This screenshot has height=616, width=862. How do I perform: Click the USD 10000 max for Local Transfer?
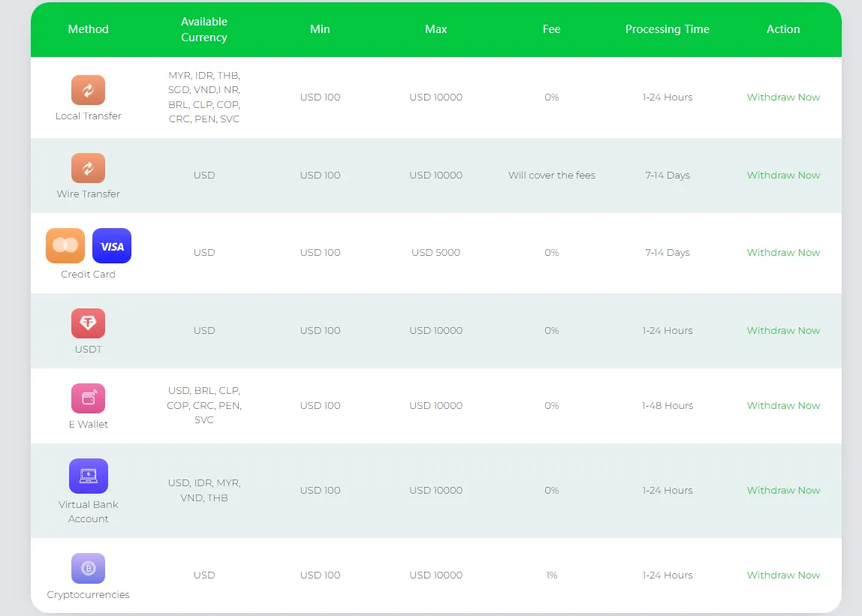pos(436,98)
